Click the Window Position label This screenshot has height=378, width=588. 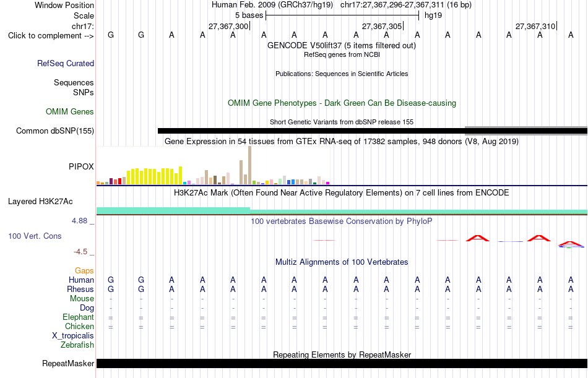64,5
